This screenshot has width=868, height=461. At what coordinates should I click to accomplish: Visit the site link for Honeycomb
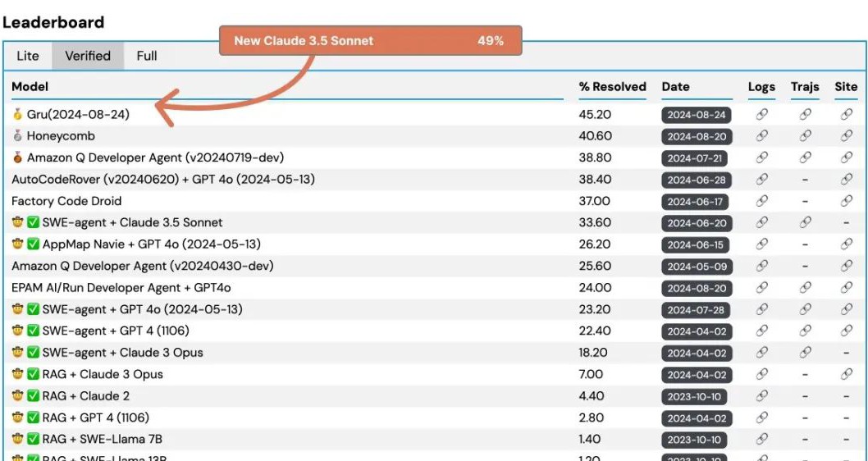click(x=847, y=136)
